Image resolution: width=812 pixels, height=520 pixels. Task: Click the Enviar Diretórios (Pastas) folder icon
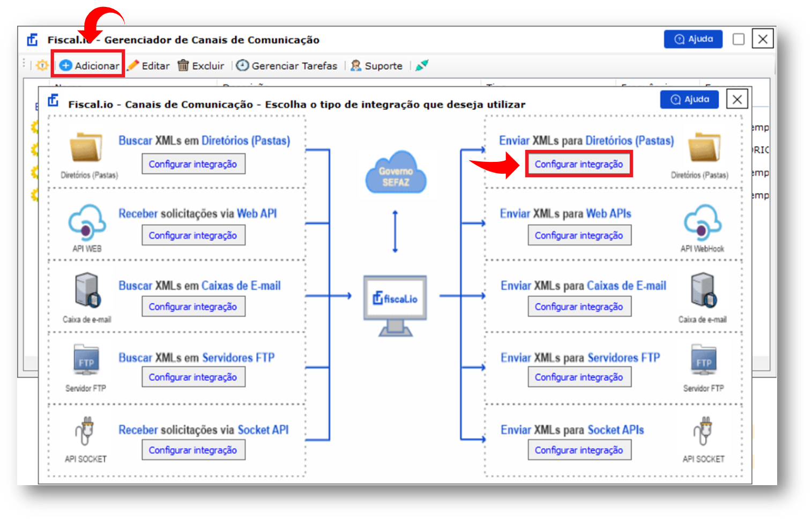click(704, 147)
